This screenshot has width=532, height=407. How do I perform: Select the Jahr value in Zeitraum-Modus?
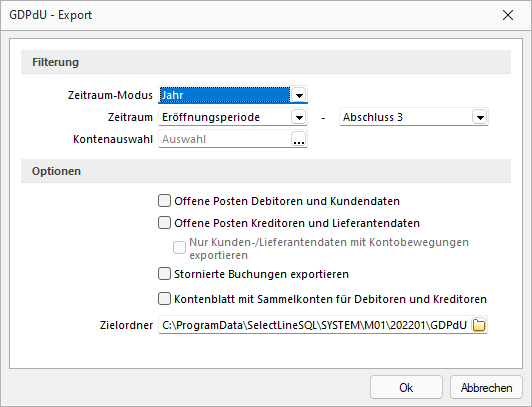pos(225,95)
